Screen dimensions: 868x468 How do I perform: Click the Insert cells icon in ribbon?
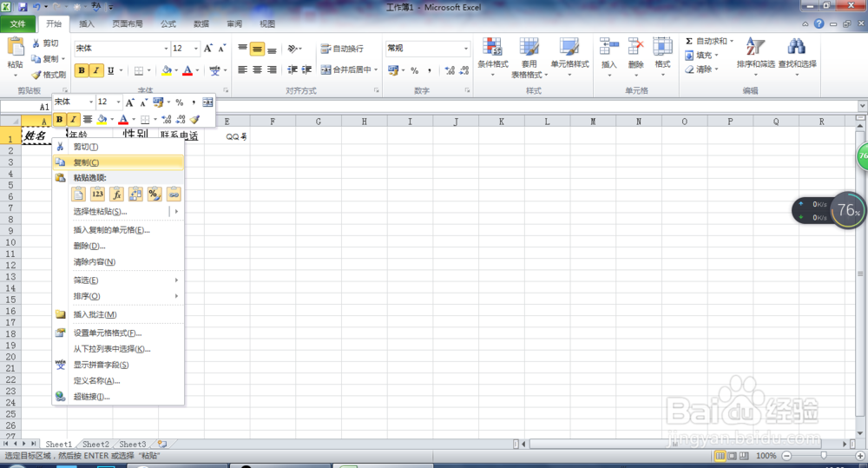point(609,47)
